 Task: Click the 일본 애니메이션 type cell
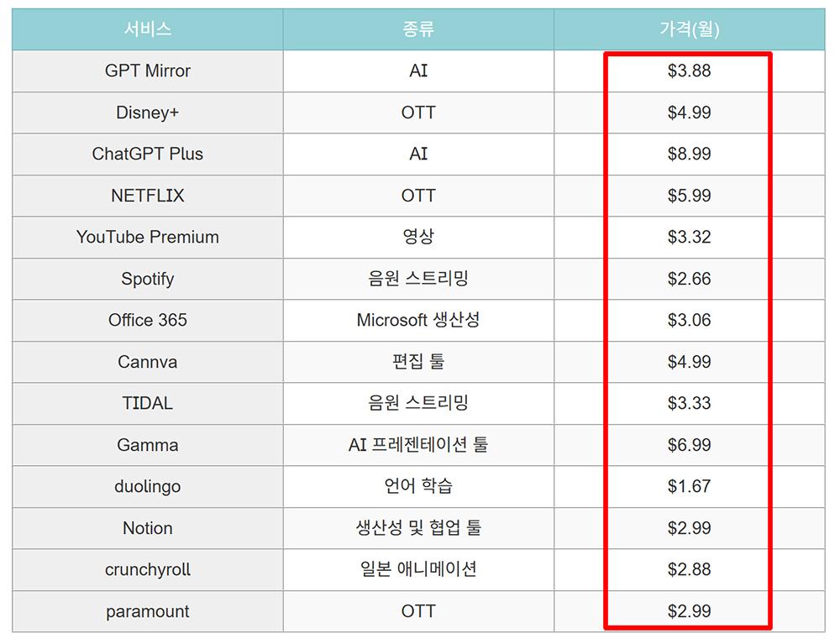coord(418,569)
